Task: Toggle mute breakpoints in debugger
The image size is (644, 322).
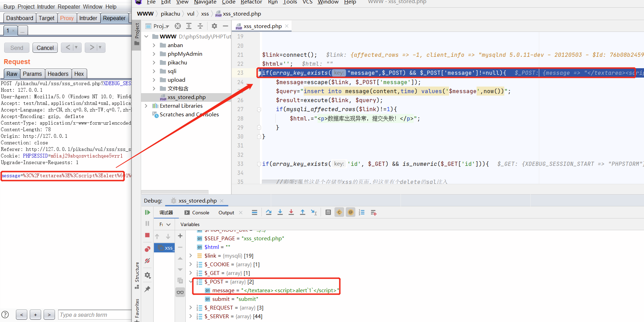Action: click(x=147, y=261)
